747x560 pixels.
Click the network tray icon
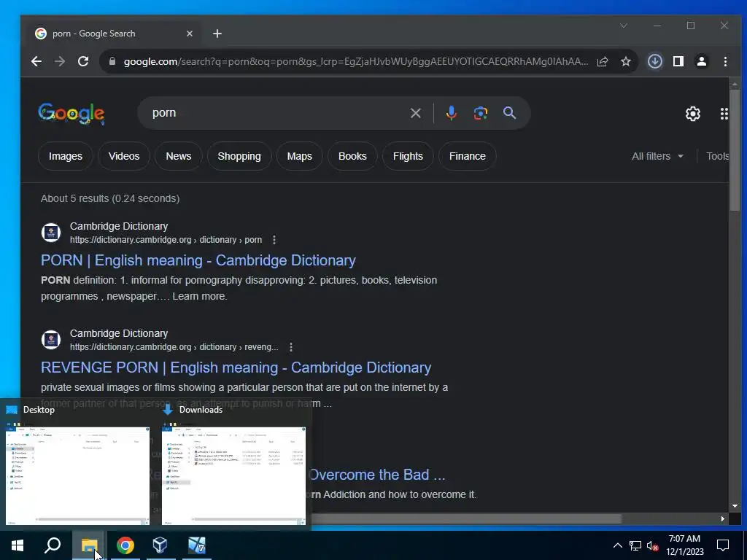point(635,545)
